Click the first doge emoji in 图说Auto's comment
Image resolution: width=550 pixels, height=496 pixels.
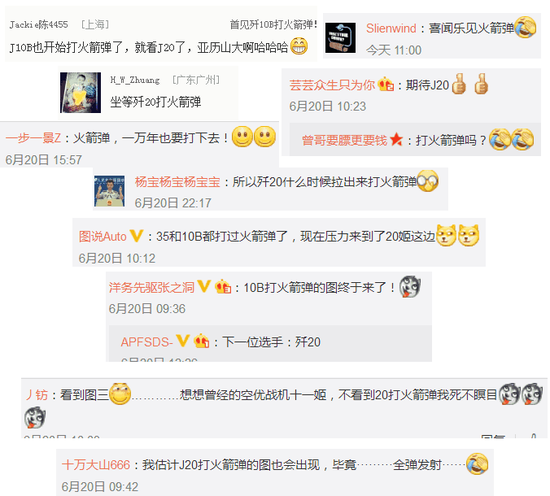click(446, 235)
